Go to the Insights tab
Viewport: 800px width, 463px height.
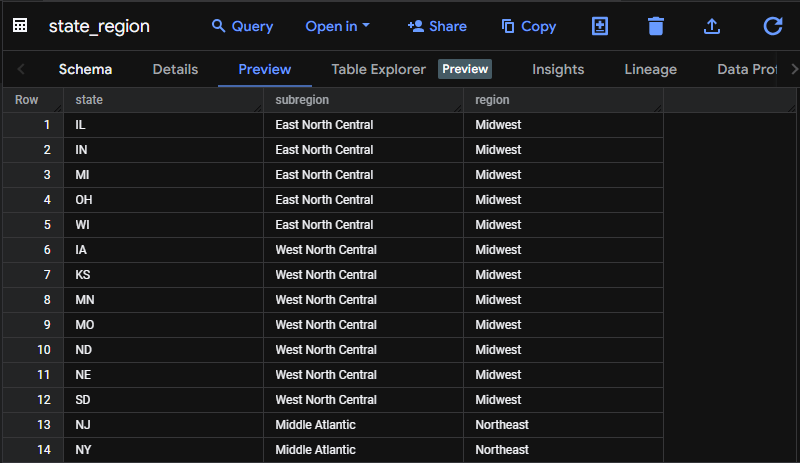pyautogui.click(x=558, y=69)
